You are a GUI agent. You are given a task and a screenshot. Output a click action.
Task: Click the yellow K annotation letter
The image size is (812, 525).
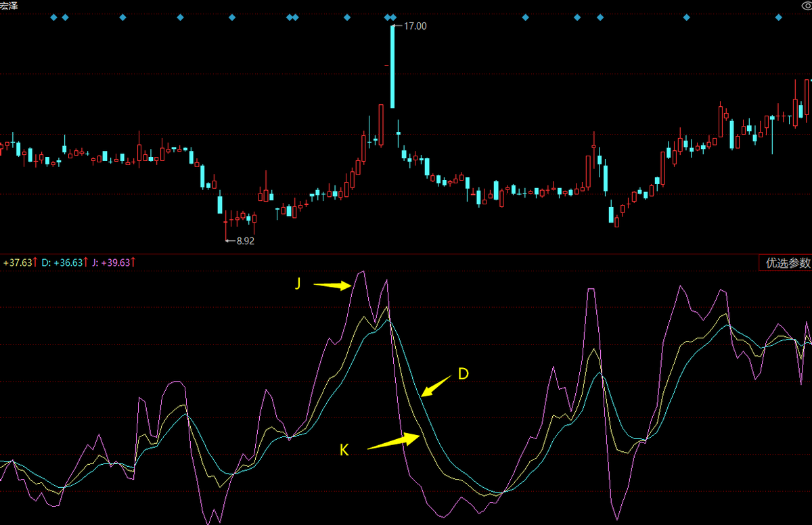click(x=344, y=450)
